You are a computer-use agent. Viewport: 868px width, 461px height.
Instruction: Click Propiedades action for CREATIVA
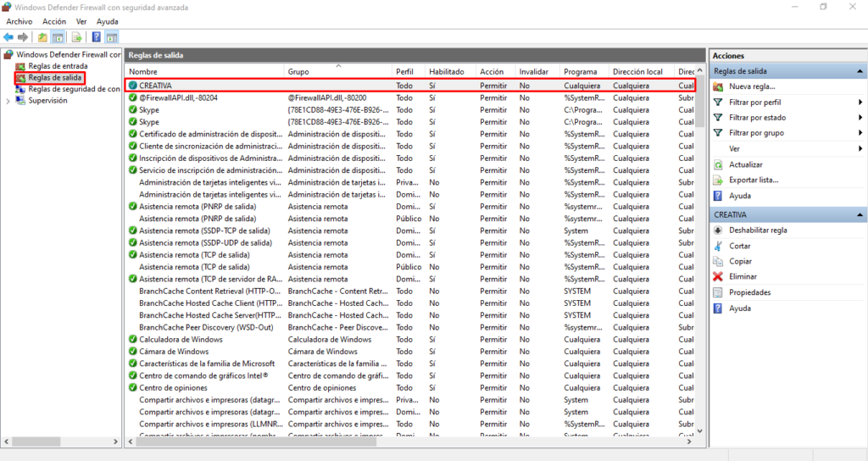(x=749, y=292)
